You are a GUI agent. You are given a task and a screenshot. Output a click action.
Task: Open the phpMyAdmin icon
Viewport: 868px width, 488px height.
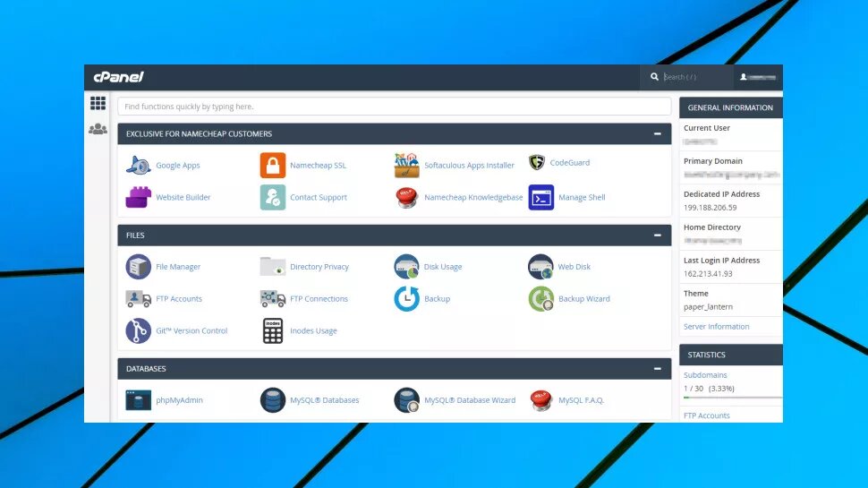click(x=139, y=400)
